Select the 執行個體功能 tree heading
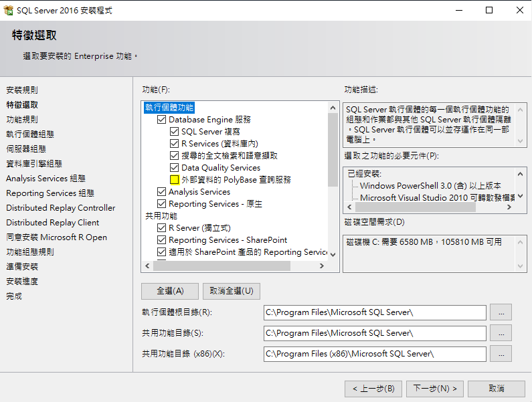532x402 pixels. pyautogui.click(x=169, y=108)
